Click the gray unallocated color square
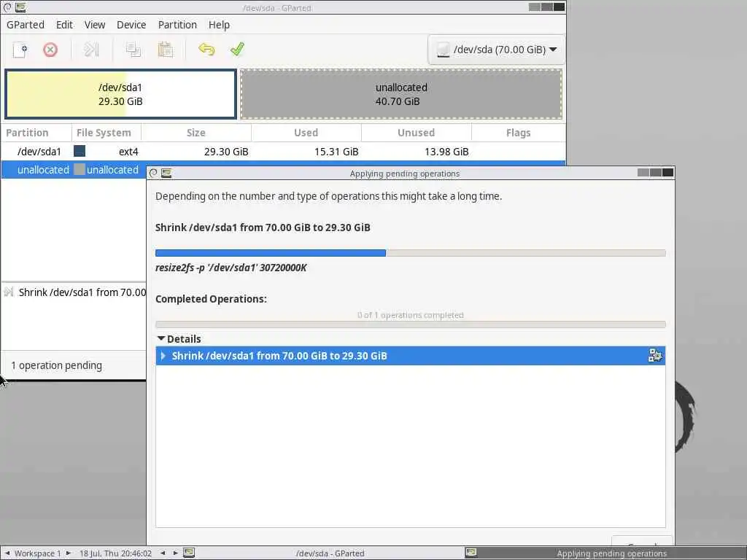Viewport: 747px width, 560px height. click(80, 169)
